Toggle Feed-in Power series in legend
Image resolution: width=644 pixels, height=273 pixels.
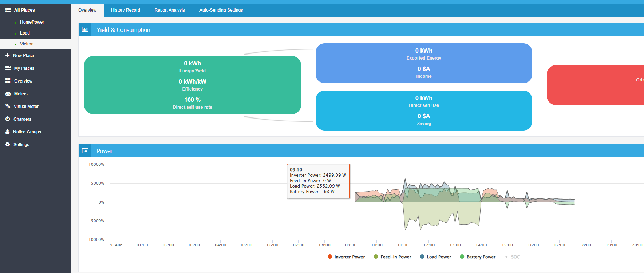[x=392, y=257]
